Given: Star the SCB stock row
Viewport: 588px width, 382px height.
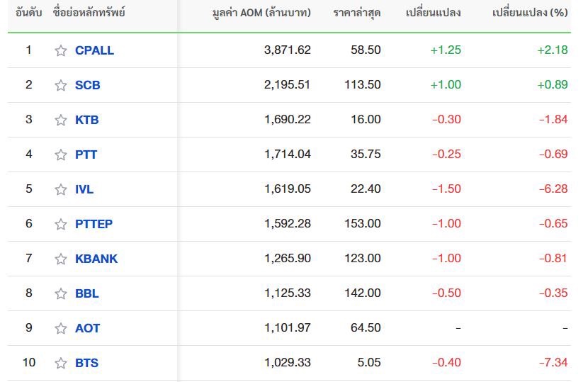Looking at the screenshot, I should [x=61, y=85].
